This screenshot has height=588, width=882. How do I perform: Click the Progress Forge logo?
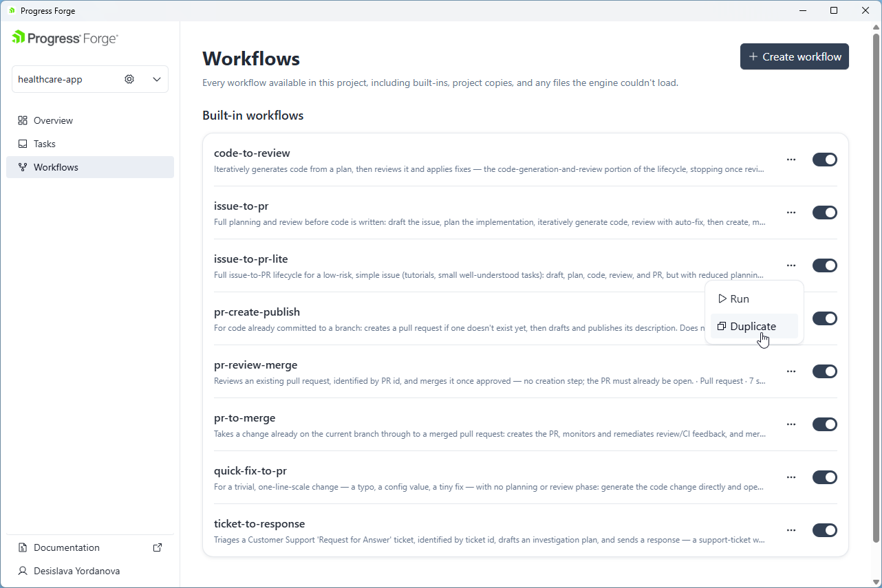tap(65, 39)
